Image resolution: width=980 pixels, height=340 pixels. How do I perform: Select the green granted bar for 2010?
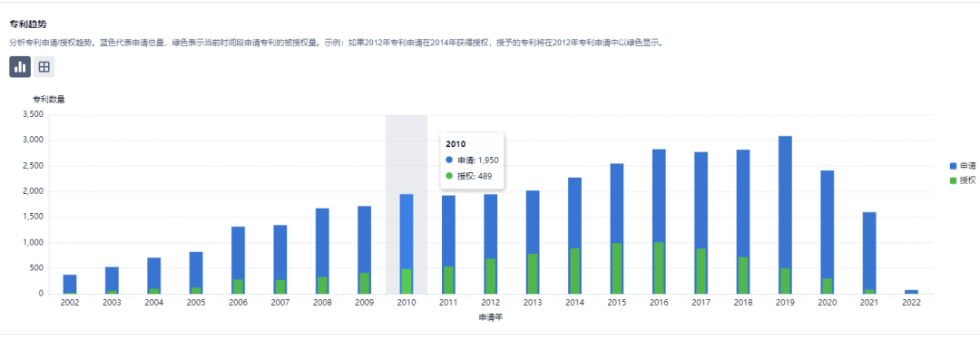[x=407, y=281]
